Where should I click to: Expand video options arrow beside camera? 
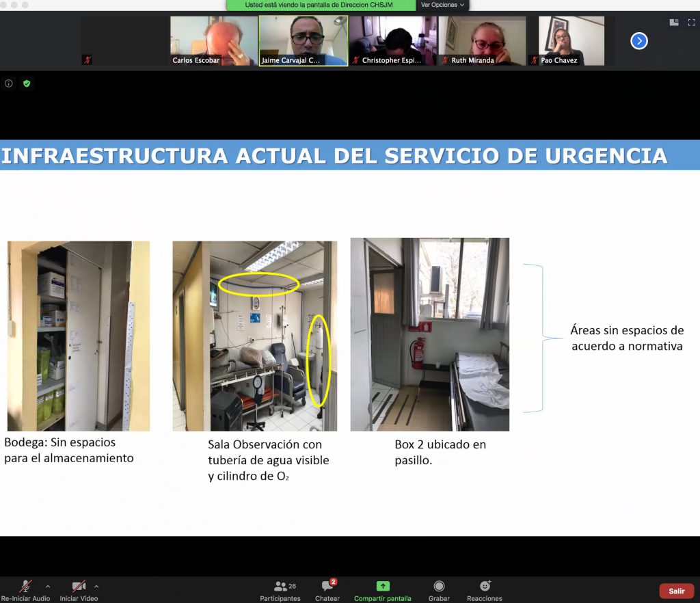click(96, 587)
